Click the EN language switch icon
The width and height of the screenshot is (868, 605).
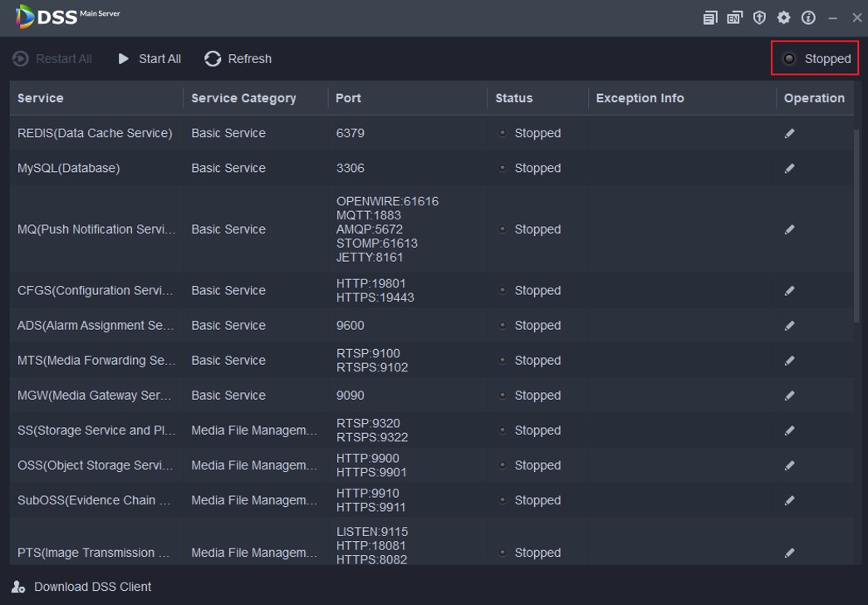coord(734,17)
